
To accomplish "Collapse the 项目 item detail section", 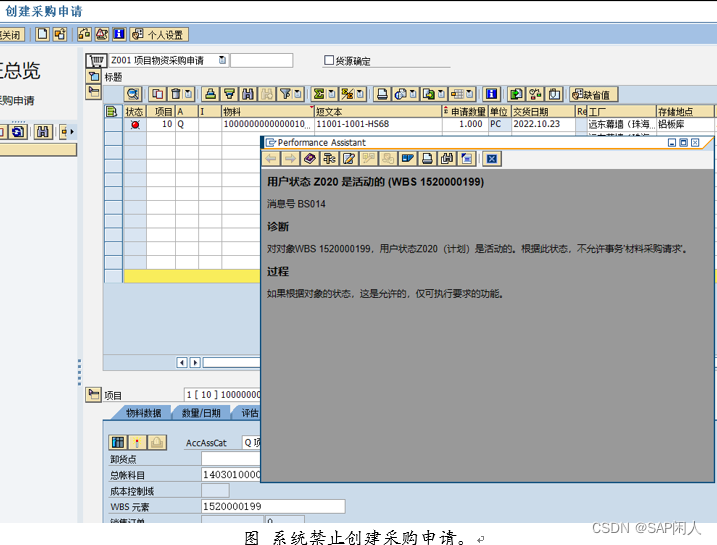I will (x=93, y=395).
